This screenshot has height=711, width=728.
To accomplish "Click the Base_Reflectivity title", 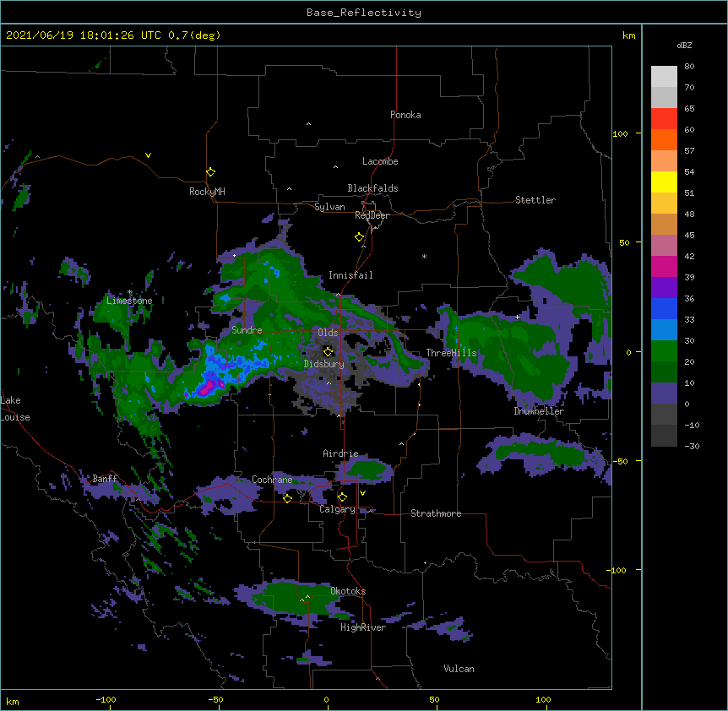I will [364, 13].
